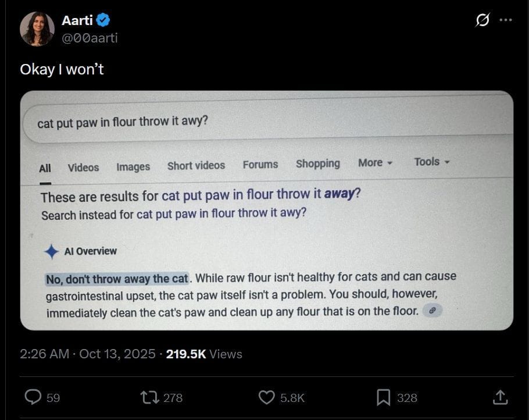Screen dimensions: 529x420
Task: Repost this tweet using the retweet icon
Action: point(150,397)
